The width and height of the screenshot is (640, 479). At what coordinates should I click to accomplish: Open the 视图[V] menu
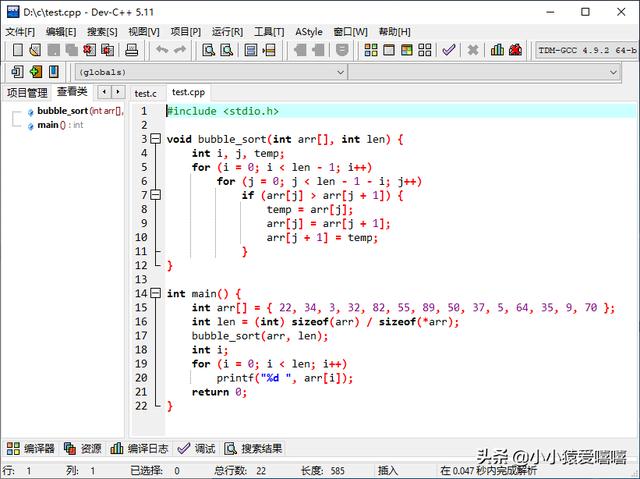tap(144, 31)
